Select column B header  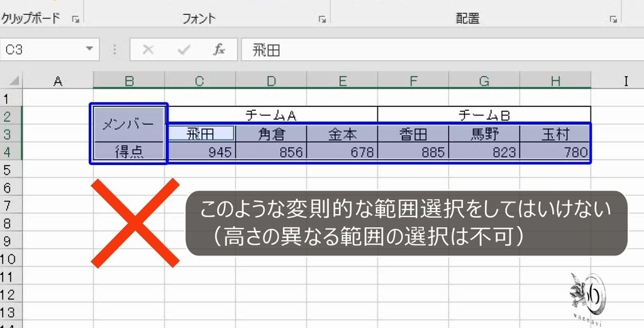tap(129, 81)
